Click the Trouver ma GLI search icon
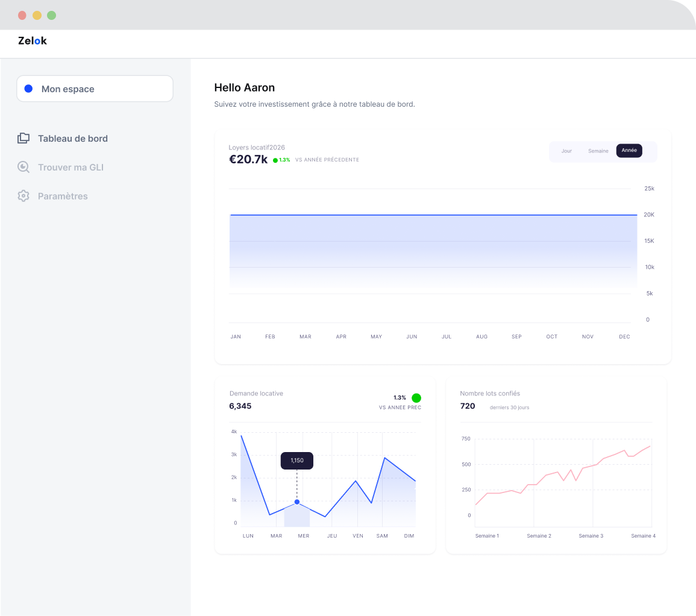The height and width of the screenshot is (616, 696). [x=24, y=167]
